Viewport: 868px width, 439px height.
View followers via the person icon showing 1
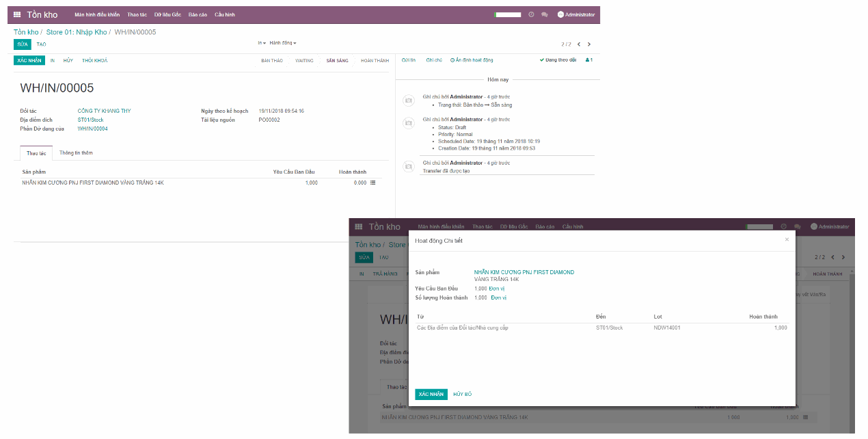[x=588, y=60]
